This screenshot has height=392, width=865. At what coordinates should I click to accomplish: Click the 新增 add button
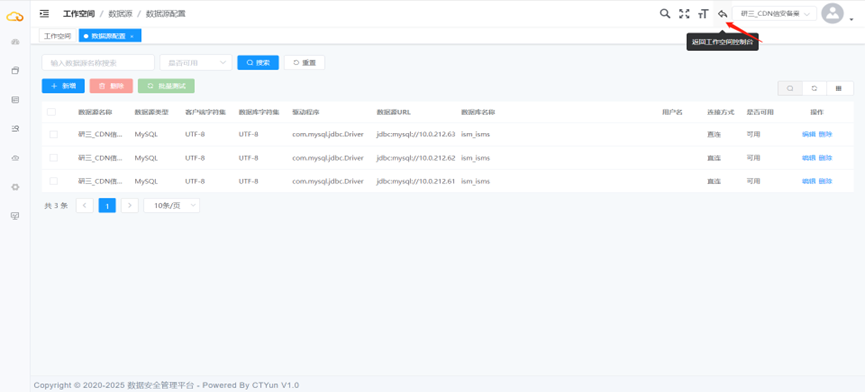point(63,86)
